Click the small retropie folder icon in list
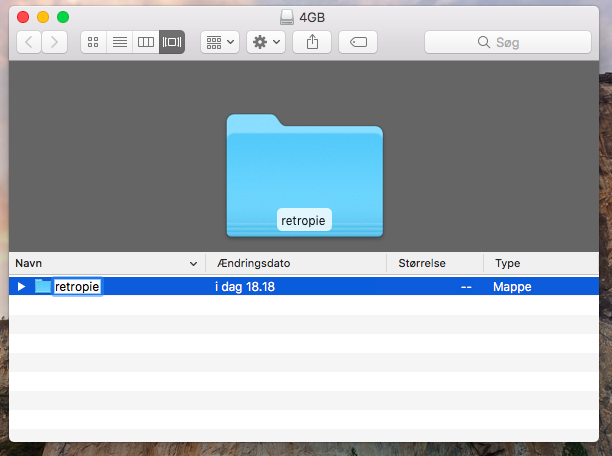Image resolution: width=612 pixels, height=456 pixels. pos(43,286)
